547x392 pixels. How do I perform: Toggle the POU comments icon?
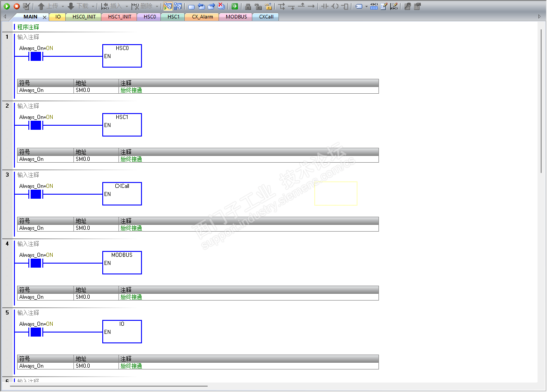click(x=384, y=6)
